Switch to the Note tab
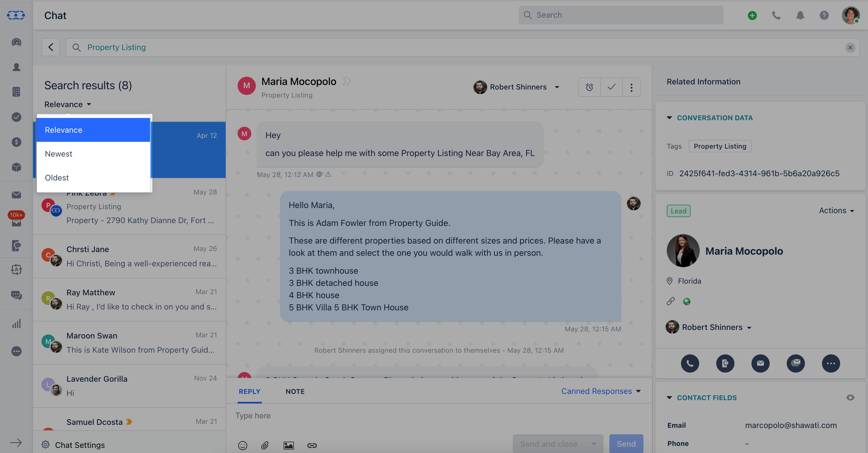This screenshot has width=868, height=453. [x=295, y=391]
